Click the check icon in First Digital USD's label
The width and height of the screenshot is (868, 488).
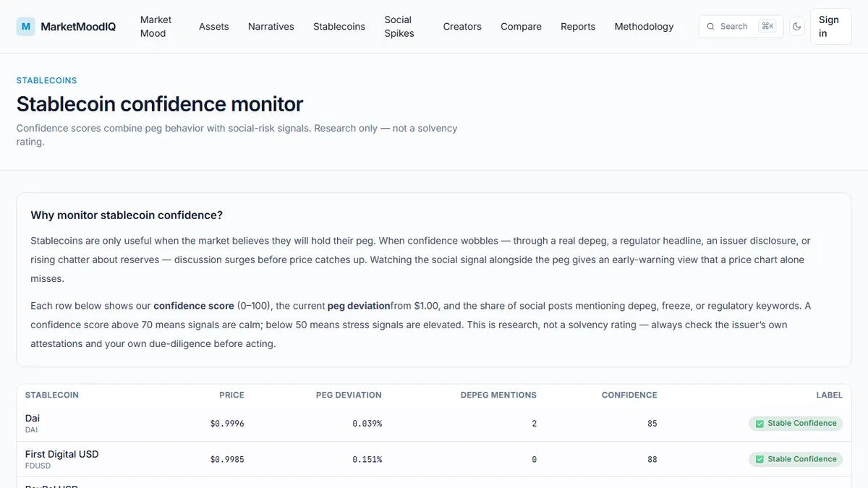pyautogui.click(x=759, y=459)
